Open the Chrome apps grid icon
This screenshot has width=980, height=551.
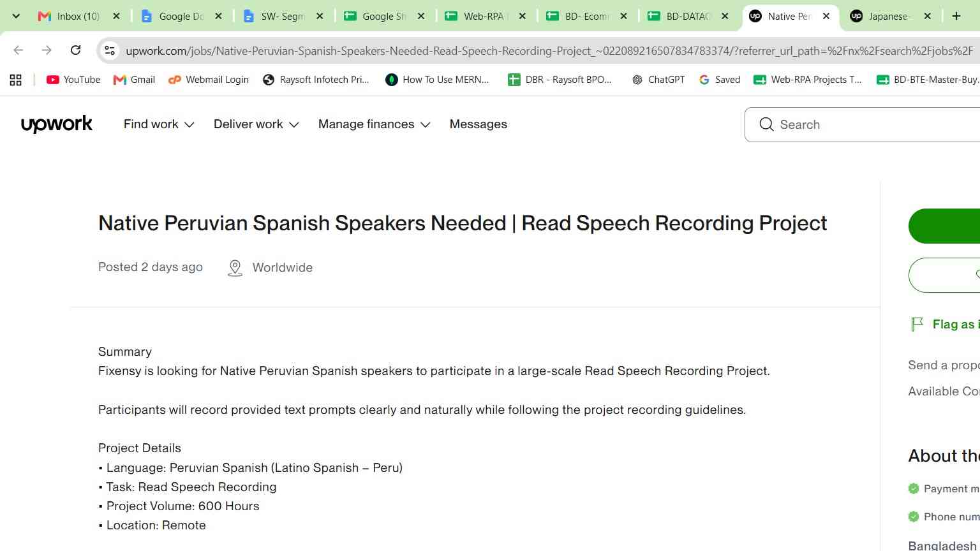(x=16, y=80)
